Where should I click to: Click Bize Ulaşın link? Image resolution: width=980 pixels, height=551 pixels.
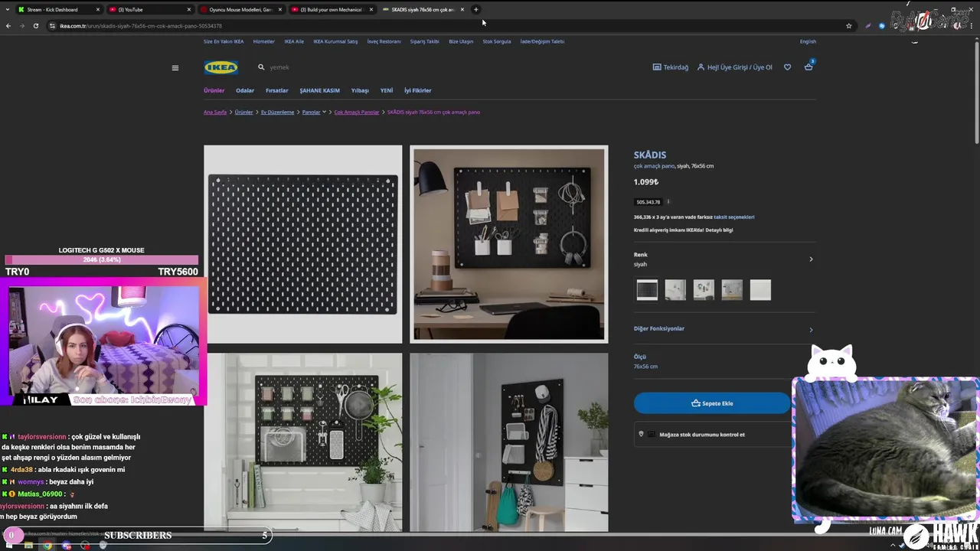pyautogui.click(x=461, y=41)
